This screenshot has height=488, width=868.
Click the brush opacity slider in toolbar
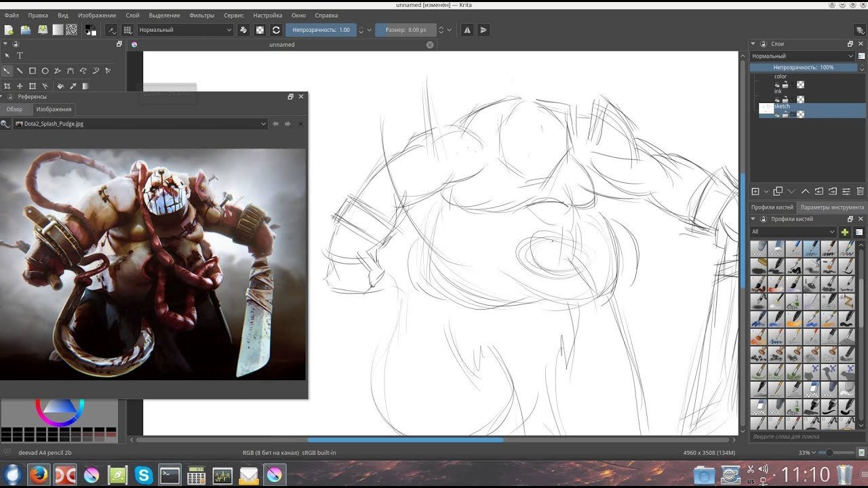point(321,30)
